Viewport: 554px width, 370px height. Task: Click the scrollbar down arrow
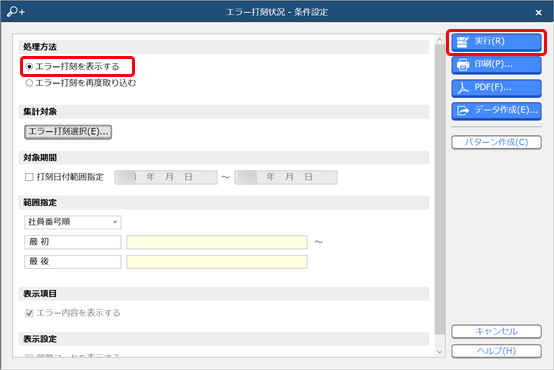tap(440, 352)
